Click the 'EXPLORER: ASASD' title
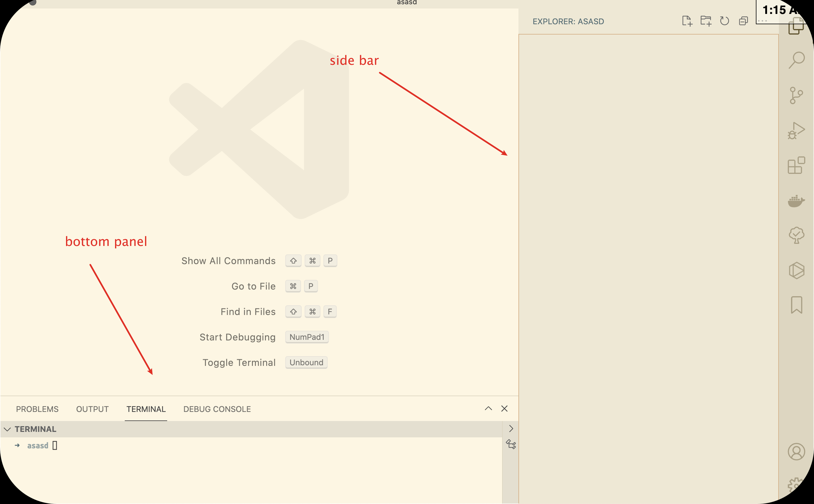The width and height of the screenshot is (814, 504). click(x=568, y=21)
